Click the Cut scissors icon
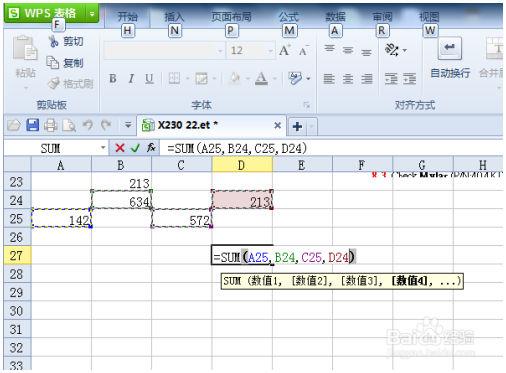Viewport: 506px width, 373px height. 53,41
